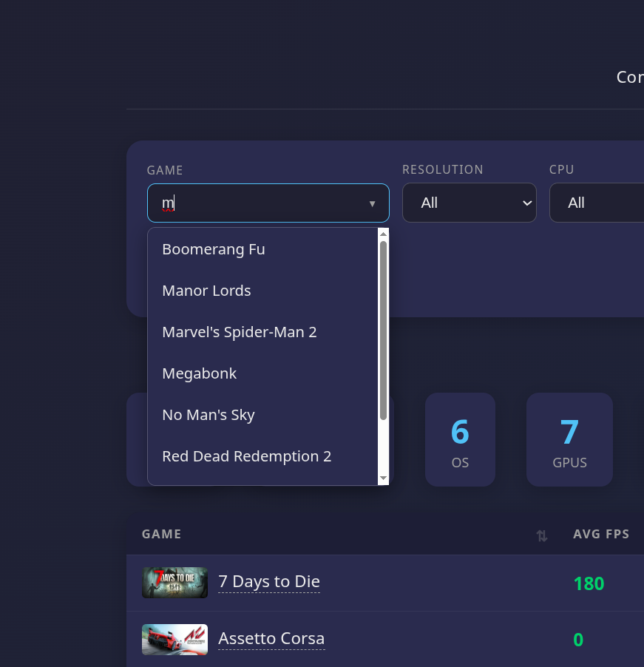
Task: Sort the table with the Game sort icon
Action: click(542, 535)
